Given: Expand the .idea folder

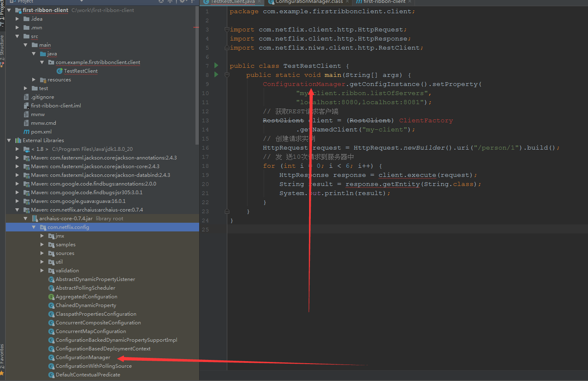Looking at the screenshot, I should click(x=17, y=19).
